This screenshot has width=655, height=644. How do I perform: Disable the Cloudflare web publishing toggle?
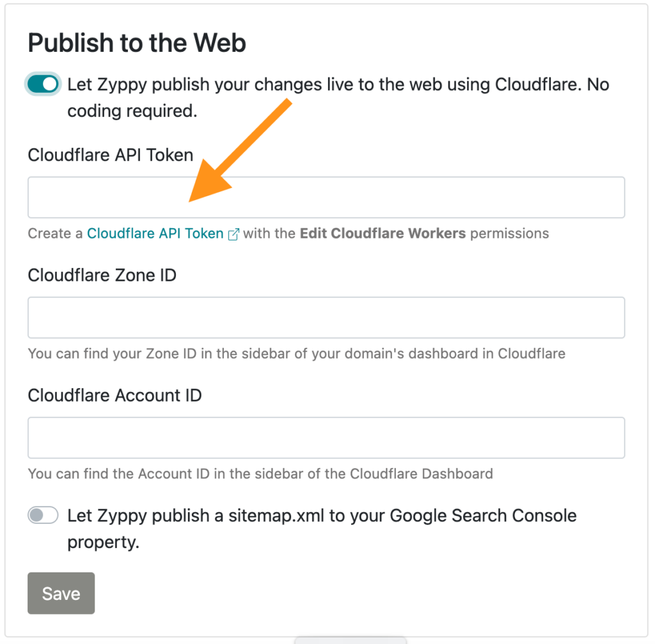(43, 84)
